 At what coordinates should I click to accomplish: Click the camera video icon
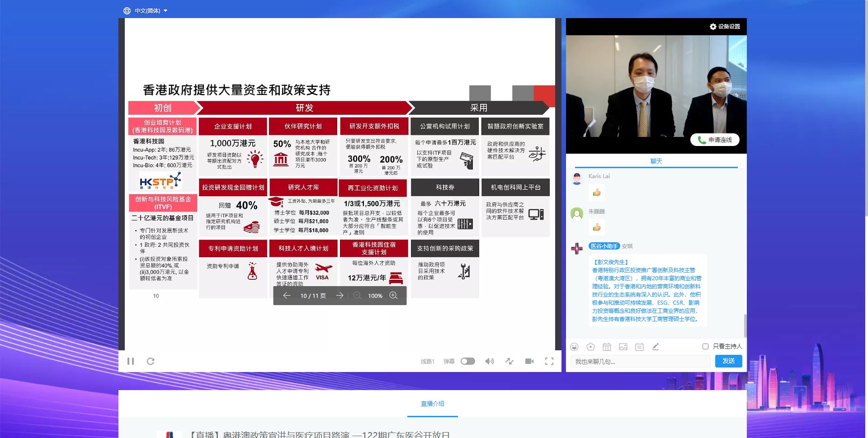coord(529,361)
